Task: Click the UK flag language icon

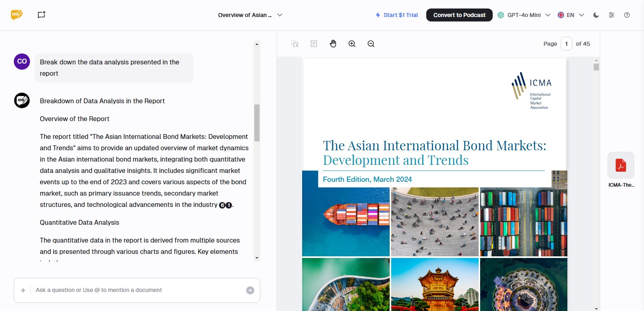Action: point(561,15)
